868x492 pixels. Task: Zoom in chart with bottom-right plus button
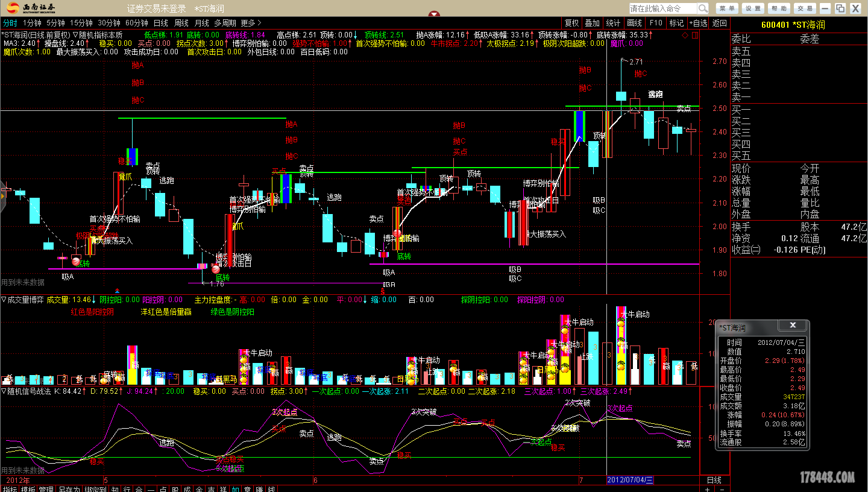(x=707, y=488)
